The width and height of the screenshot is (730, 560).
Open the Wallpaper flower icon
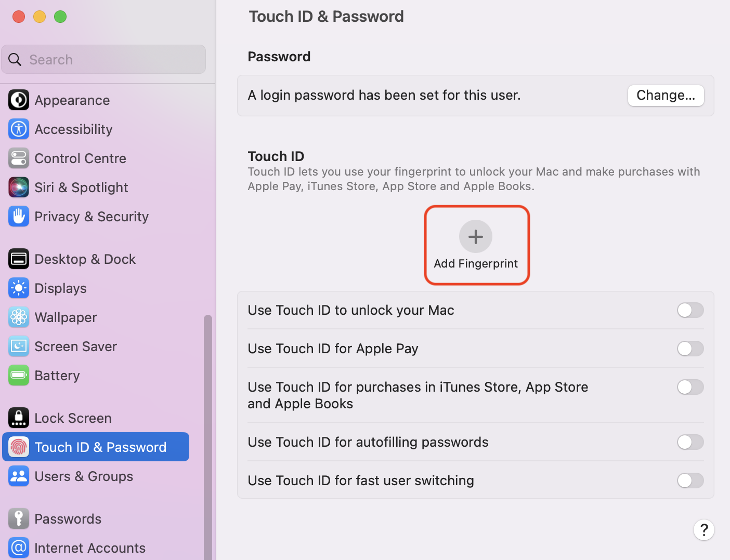[x=19, y=317]
